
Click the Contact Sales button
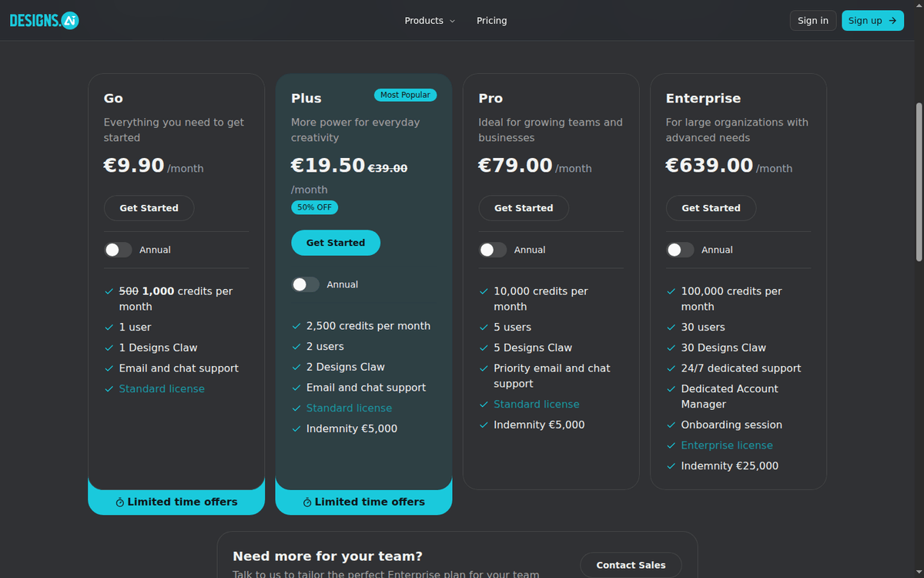point(631,565)
